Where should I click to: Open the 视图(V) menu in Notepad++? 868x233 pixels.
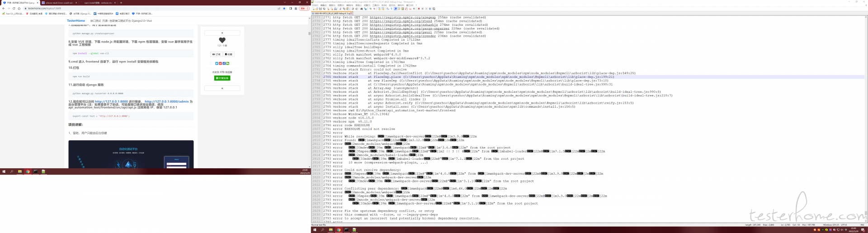pos(341,5)
